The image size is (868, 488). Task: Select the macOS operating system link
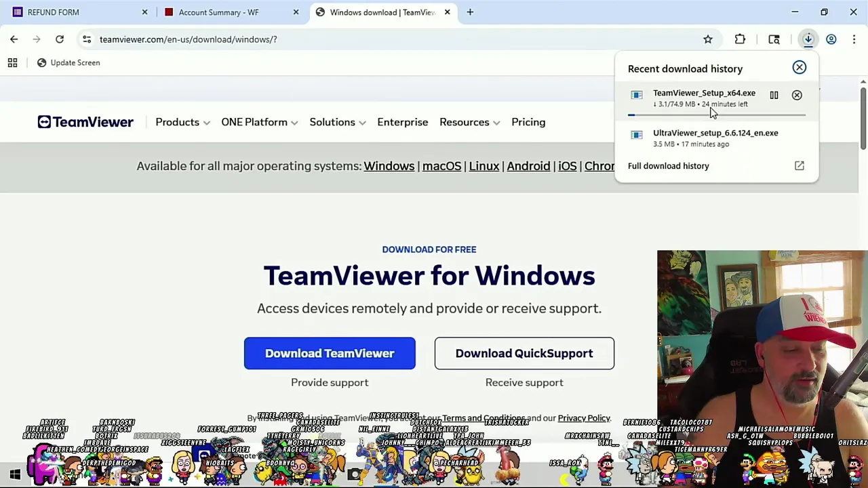click(x=441, y=166)
